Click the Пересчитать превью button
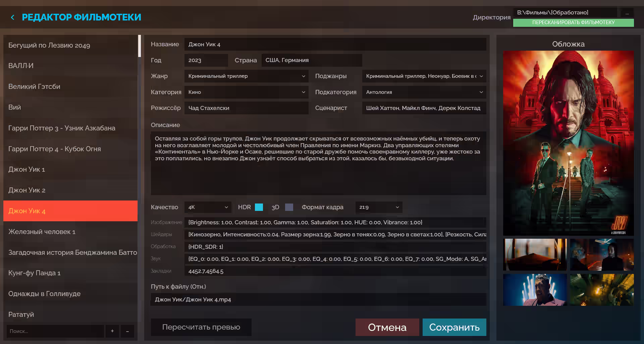 201,327
